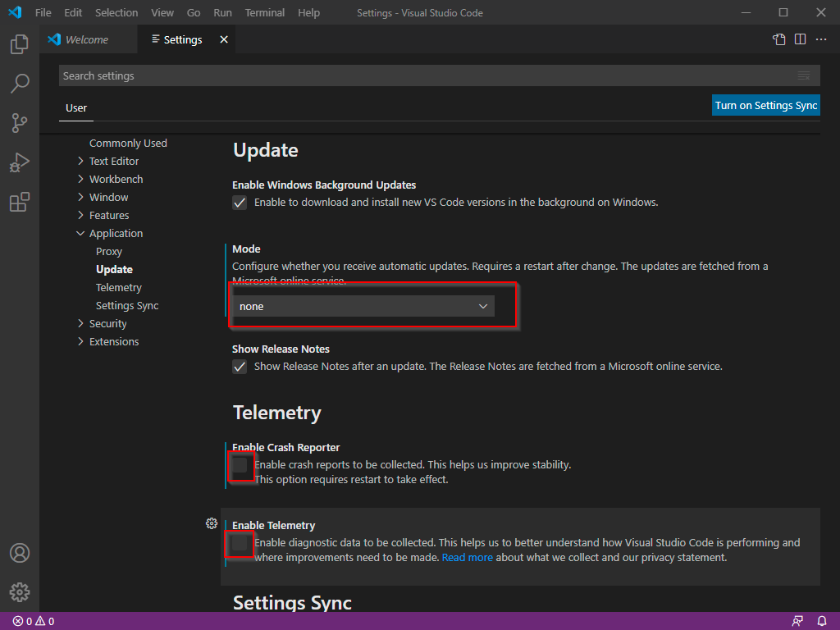Focus the Search settings input field
This screenshot has height=630, width=840.
pyautogui.click(x=440, y=75)
